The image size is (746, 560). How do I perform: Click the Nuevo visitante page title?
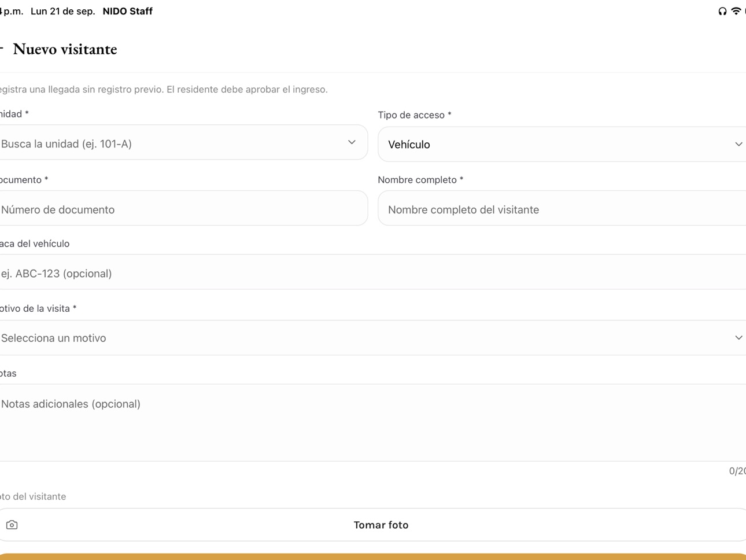65,49
